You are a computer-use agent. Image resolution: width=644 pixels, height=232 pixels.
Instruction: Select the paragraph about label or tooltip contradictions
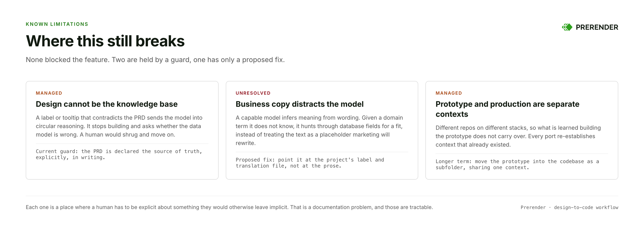119,126
